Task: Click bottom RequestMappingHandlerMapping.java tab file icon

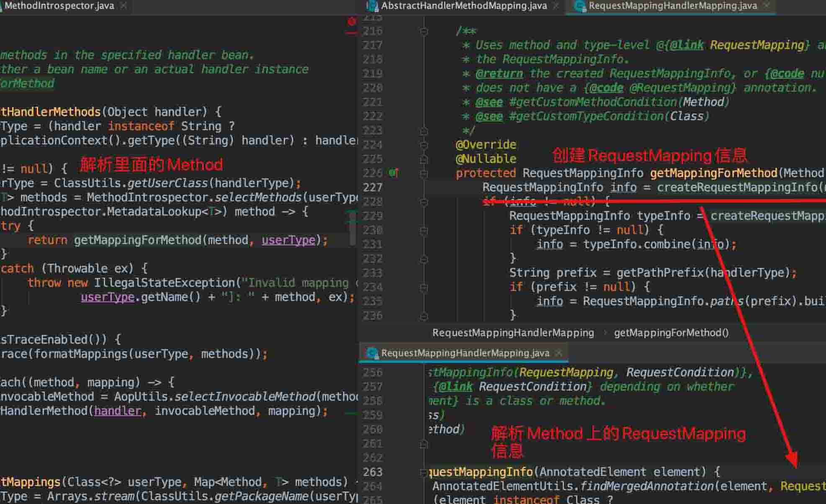Action: click(372, 353)
